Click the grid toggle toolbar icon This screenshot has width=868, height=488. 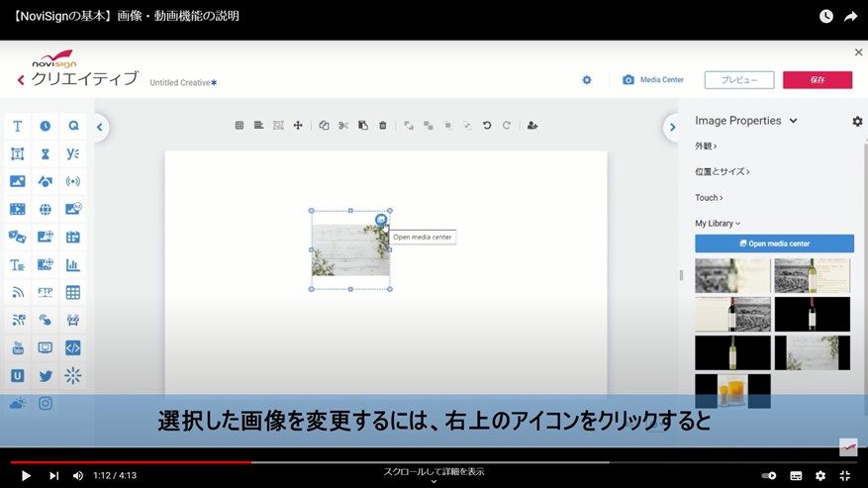(x=240, y=126)
